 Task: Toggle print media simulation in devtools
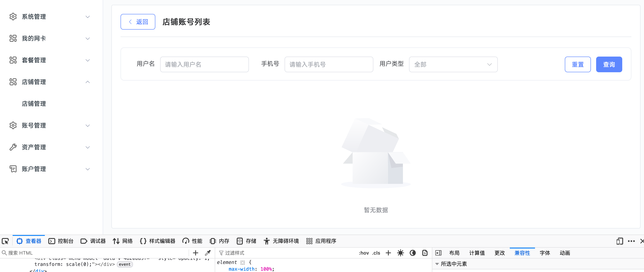tap(424, 253)
